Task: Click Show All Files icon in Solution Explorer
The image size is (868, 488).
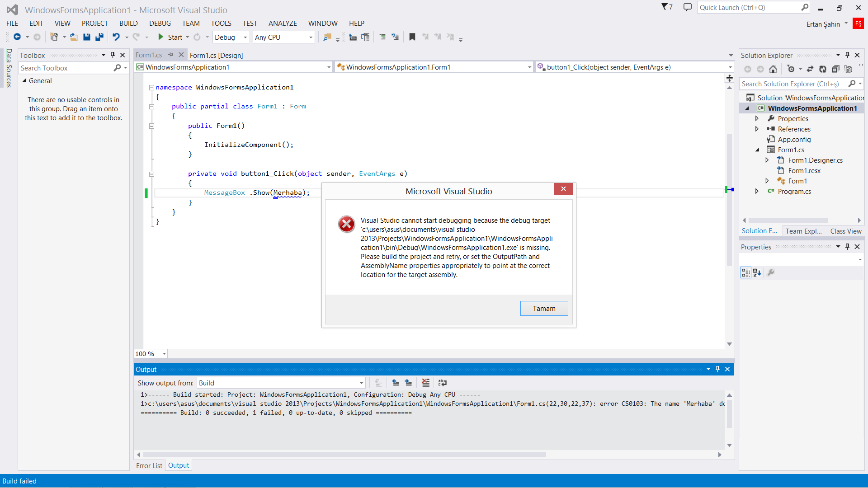Action: click(849, 69)
